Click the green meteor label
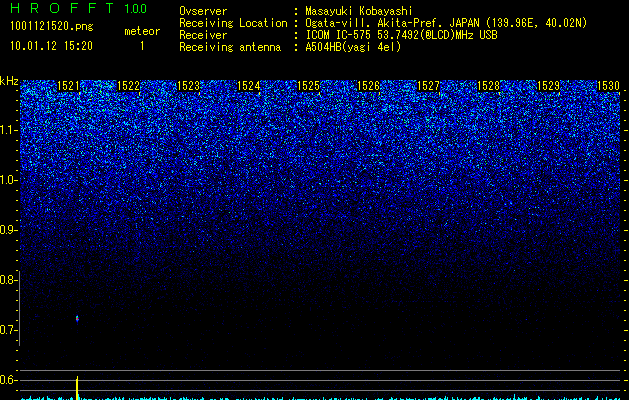Image resolution: width=629 pixels, height=400 pixels. point(142,31)
